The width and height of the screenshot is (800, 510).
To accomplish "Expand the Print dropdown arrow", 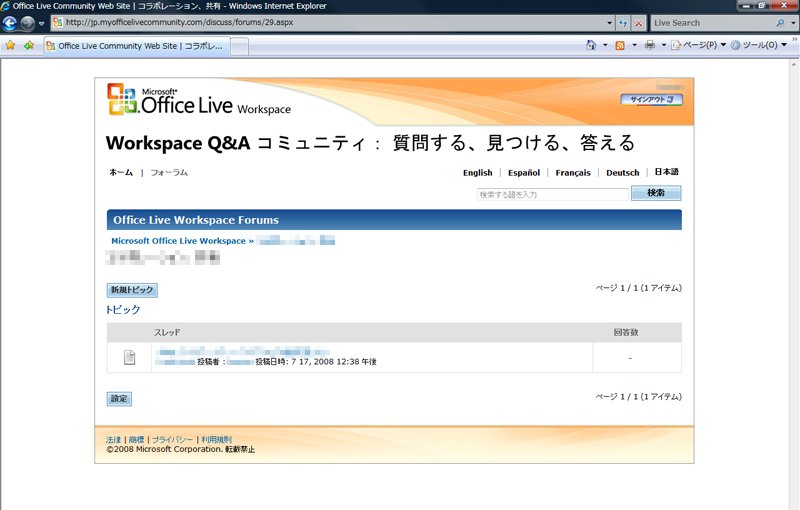I will click(664, 45).
